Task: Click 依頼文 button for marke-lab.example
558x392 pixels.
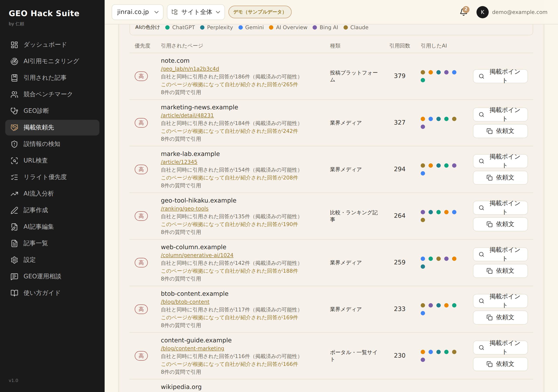Action: pyautogui.click(x=500, y=178)
